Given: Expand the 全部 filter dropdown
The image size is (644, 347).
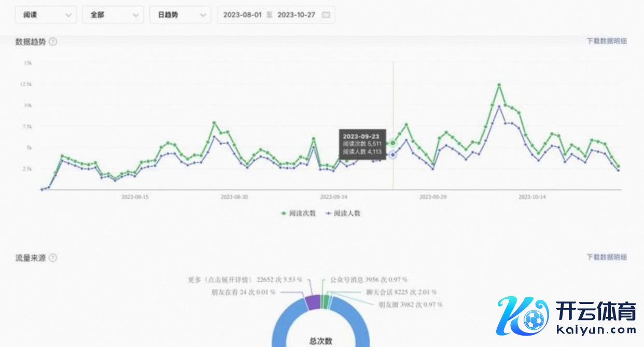Looking at the screenshot, I should click(x=113, y=15).
